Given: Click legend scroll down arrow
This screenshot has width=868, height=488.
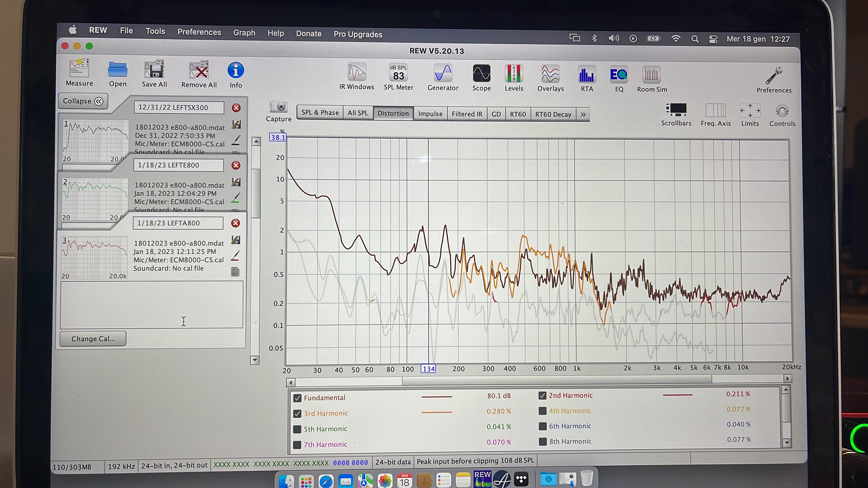Looking at the screenshot, I should pyautogui.click(x=786, y=443).
